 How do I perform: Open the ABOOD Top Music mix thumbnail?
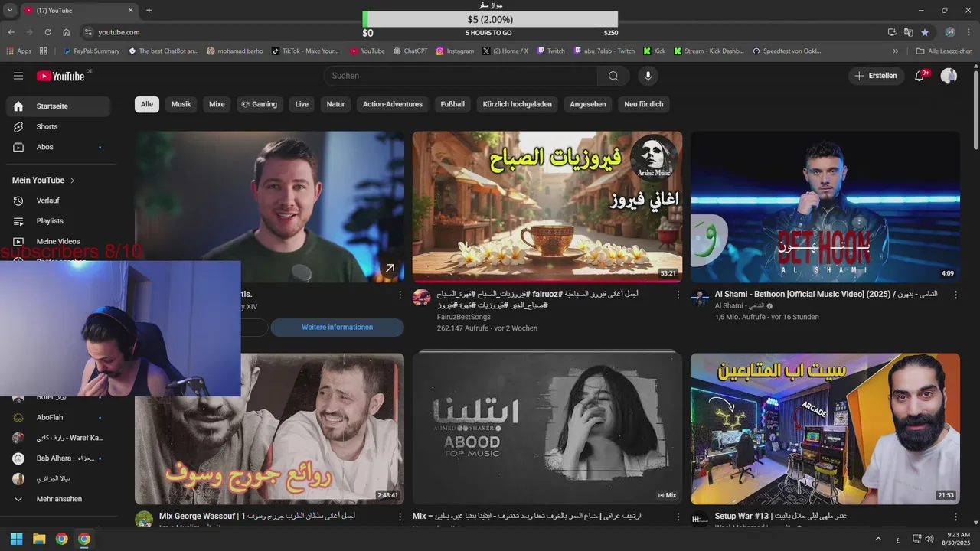click(547, 429)
